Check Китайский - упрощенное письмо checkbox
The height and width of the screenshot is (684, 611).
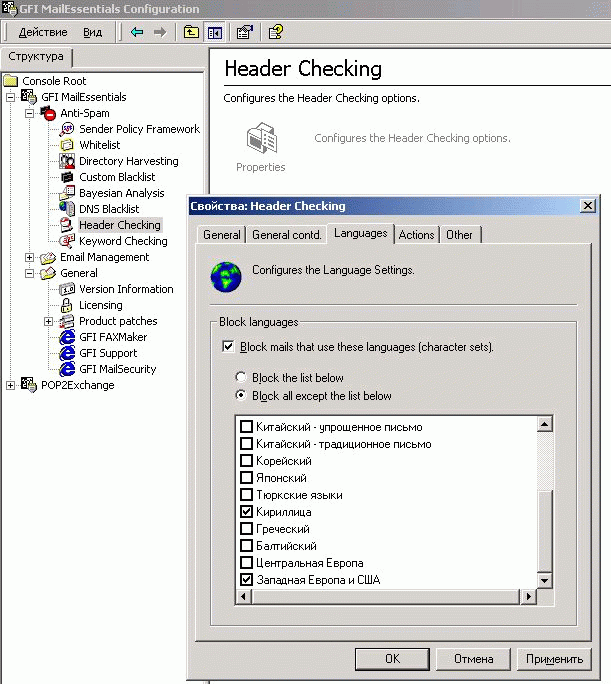click(x=246, y=427)
